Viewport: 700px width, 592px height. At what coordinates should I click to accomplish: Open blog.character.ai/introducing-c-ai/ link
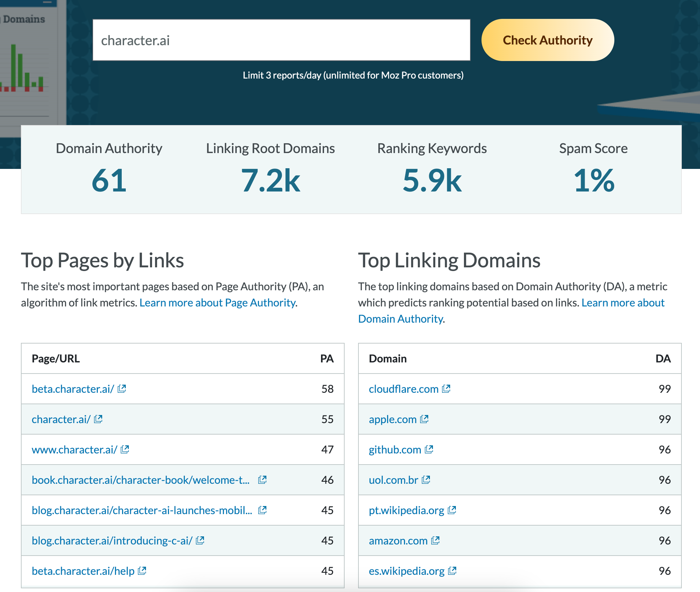(112, 541)
